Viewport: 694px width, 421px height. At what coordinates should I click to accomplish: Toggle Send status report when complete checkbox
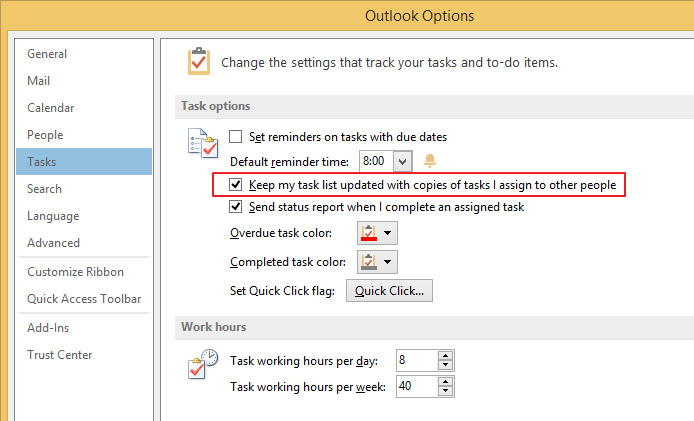click(235, 206)
